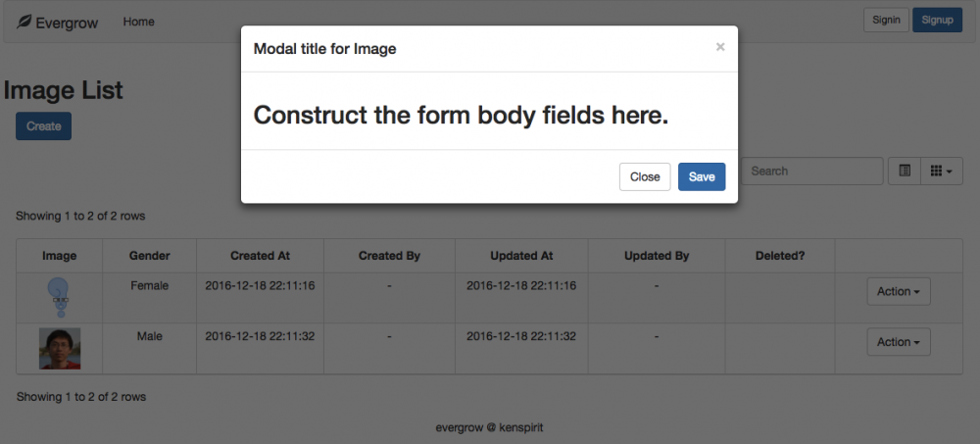Click the Create button
The height and width of the screenshot is (444, 980).
point(43,126)
